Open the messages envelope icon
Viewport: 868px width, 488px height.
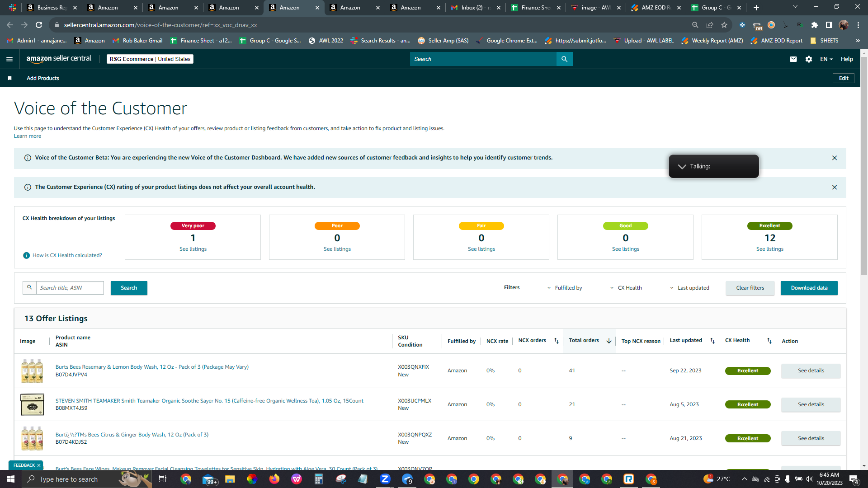pyautogui.click(x=793, y=59)
